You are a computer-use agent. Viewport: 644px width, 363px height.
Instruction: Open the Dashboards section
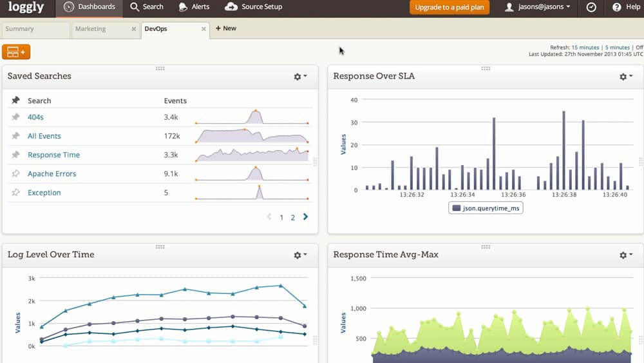tap(89, 7)
